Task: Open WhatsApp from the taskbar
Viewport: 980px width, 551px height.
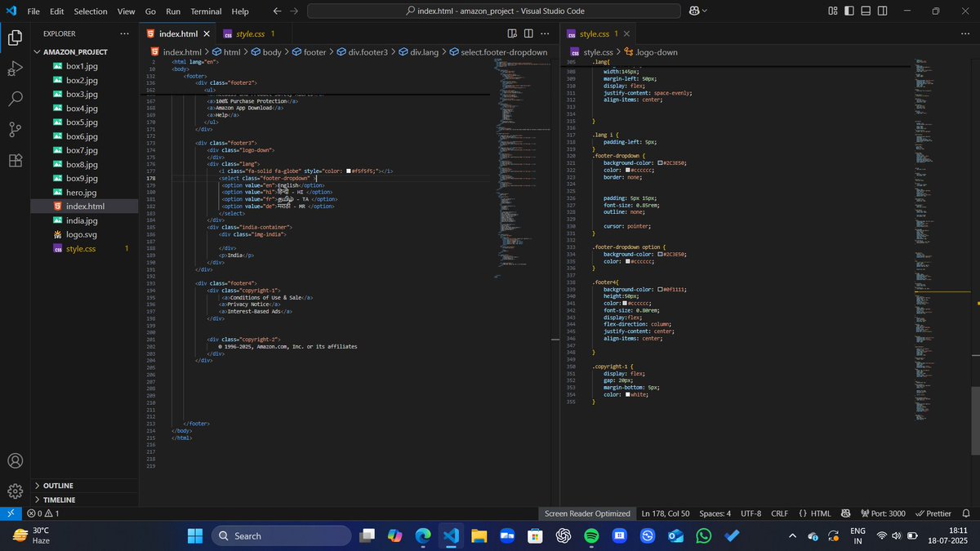Action: tap(704, 535)
